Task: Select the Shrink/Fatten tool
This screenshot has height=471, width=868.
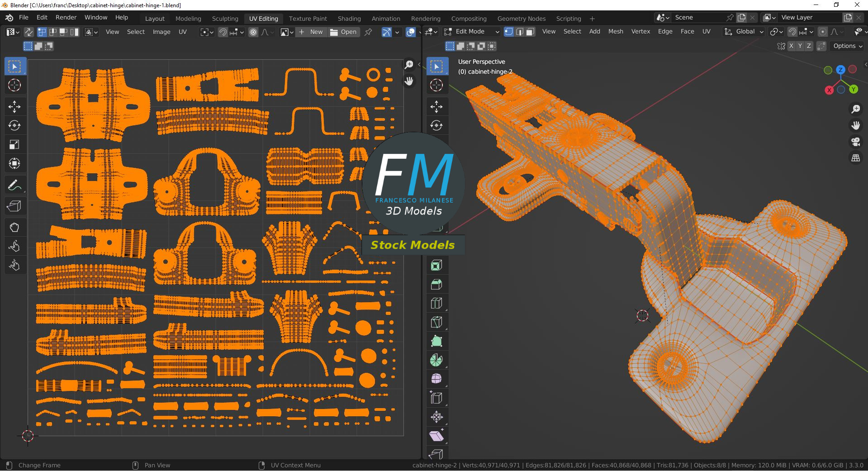Action: pyautogui.click(x=436, y=417)
